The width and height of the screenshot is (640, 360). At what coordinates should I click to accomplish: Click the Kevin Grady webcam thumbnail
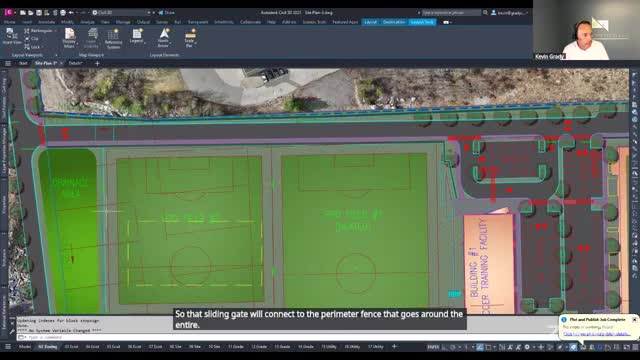point(586,30)
